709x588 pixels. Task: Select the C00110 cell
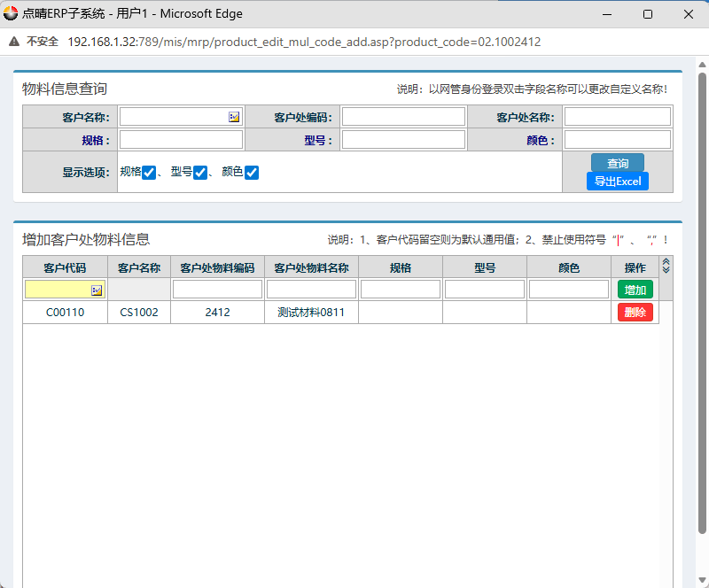[65, 313]
